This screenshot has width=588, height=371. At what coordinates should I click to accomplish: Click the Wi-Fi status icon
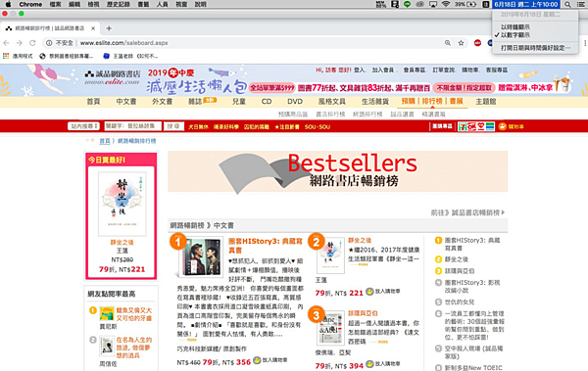446,4
